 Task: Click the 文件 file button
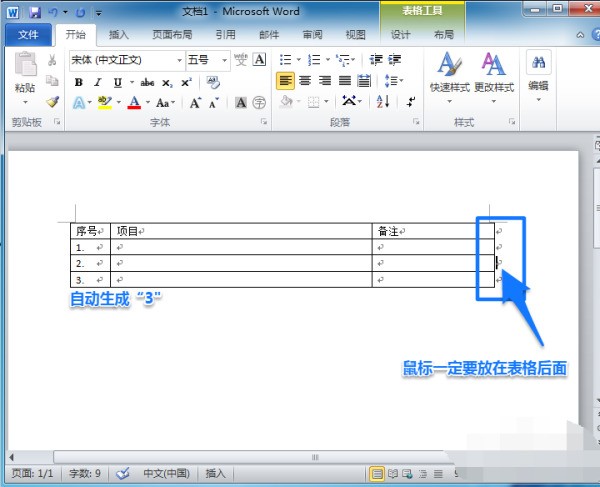28,34
